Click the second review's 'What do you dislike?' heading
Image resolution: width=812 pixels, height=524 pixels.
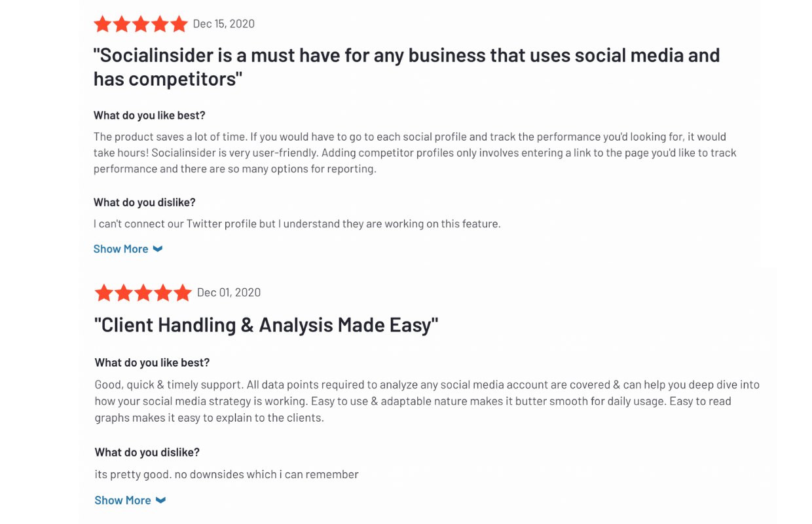point(147,453)
